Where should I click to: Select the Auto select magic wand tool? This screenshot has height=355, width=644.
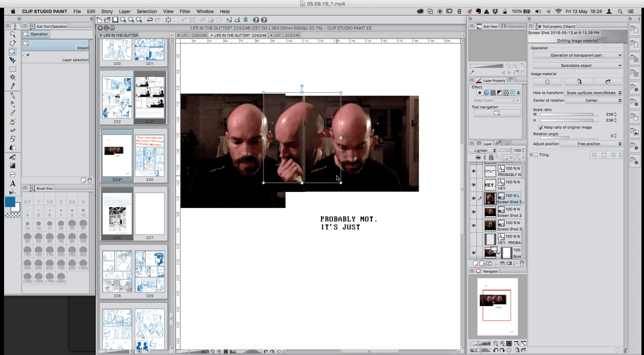[13, 77]
